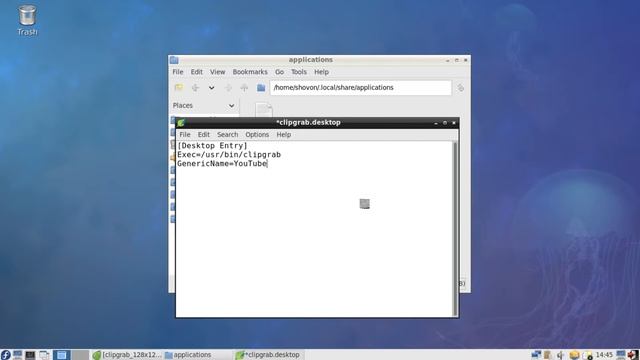
Task: Go to parent folder with up arrow
Action: pyautogui.click(x=244, y=88)
